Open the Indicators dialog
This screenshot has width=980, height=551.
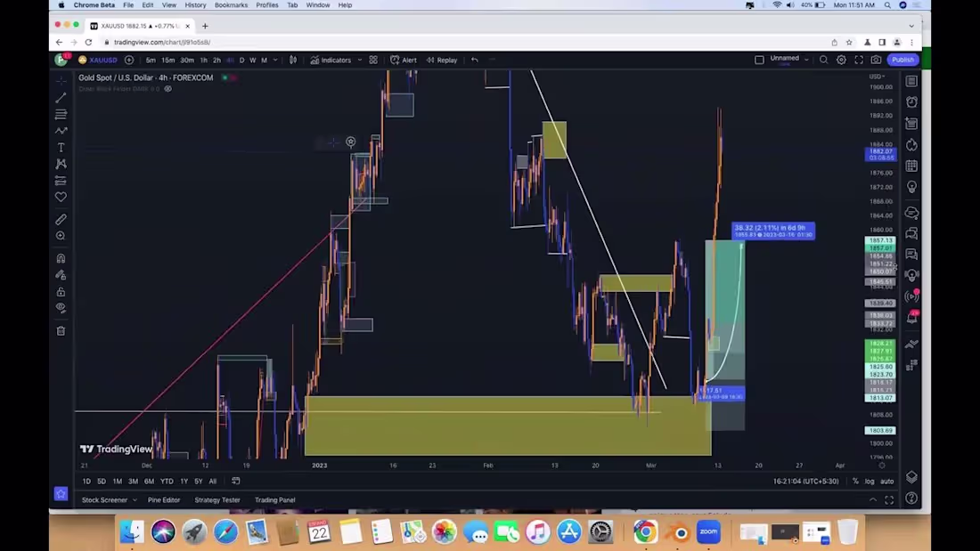pos(335,60)
